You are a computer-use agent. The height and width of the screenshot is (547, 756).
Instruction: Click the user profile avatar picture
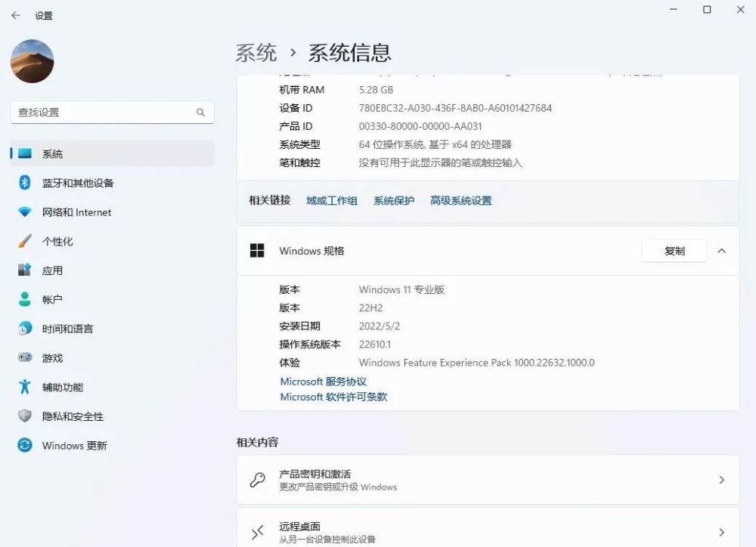click(x=33, y=61)
